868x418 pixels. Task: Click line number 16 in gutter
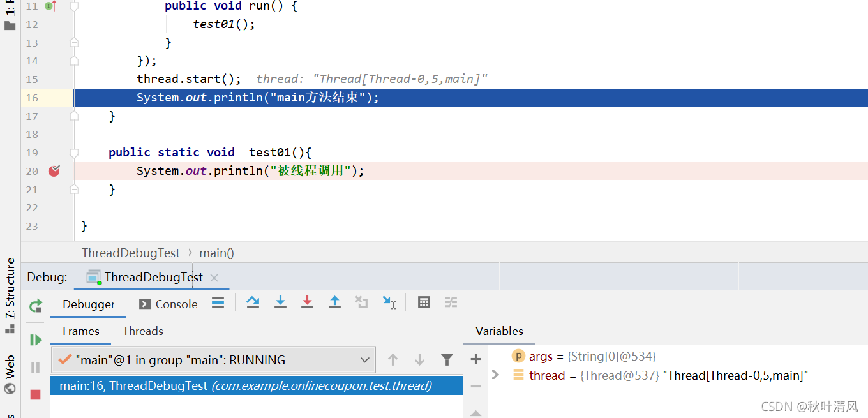(x=32, y=98)
